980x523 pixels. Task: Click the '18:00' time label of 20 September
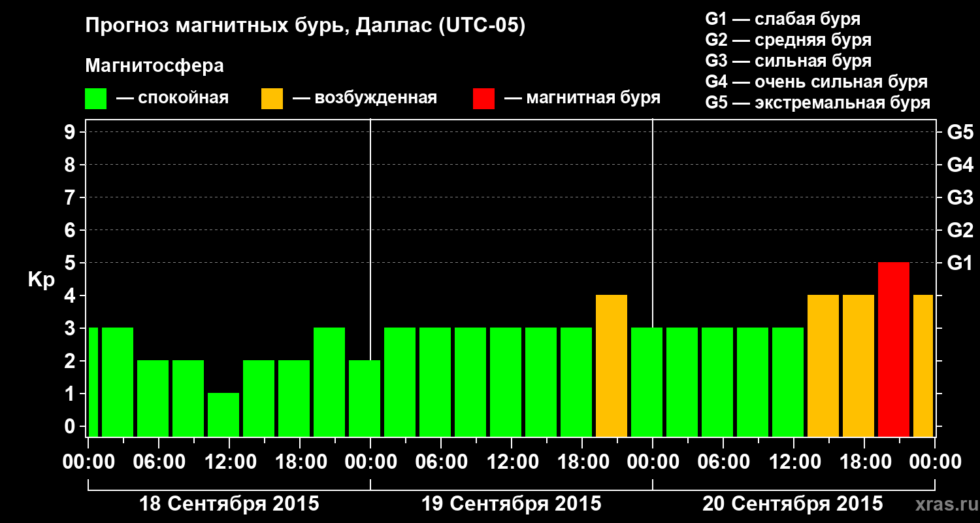(864, 462)
